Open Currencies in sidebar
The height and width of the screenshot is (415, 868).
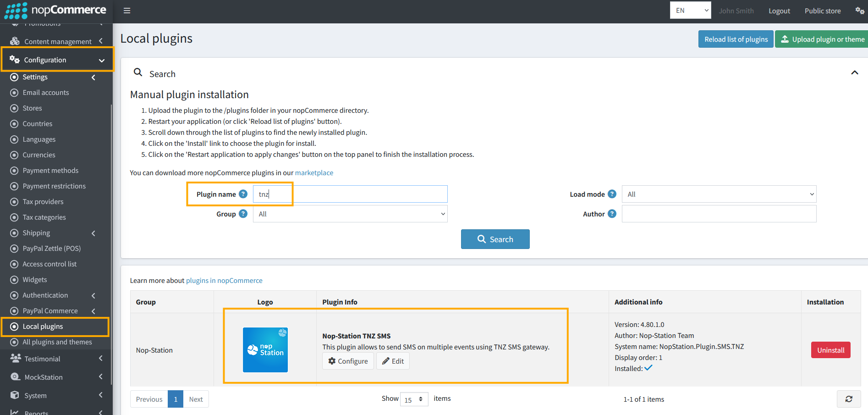(39, 155)
